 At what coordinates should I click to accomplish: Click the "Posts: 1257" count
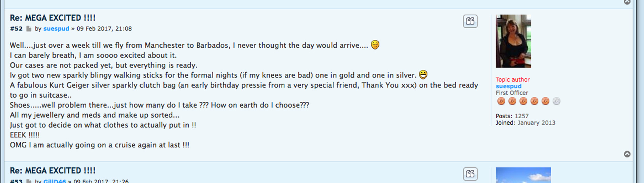pos(512,116)
